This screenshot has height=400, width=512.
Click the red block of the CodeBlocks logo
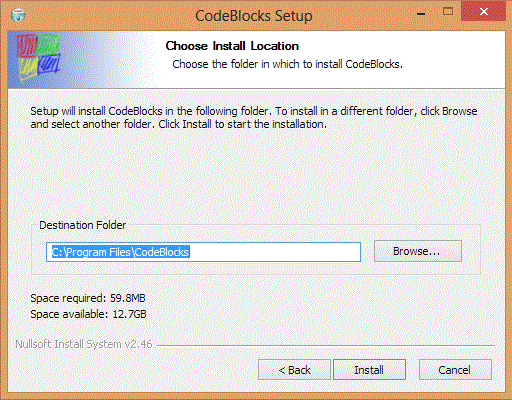(x=27, y=46)
